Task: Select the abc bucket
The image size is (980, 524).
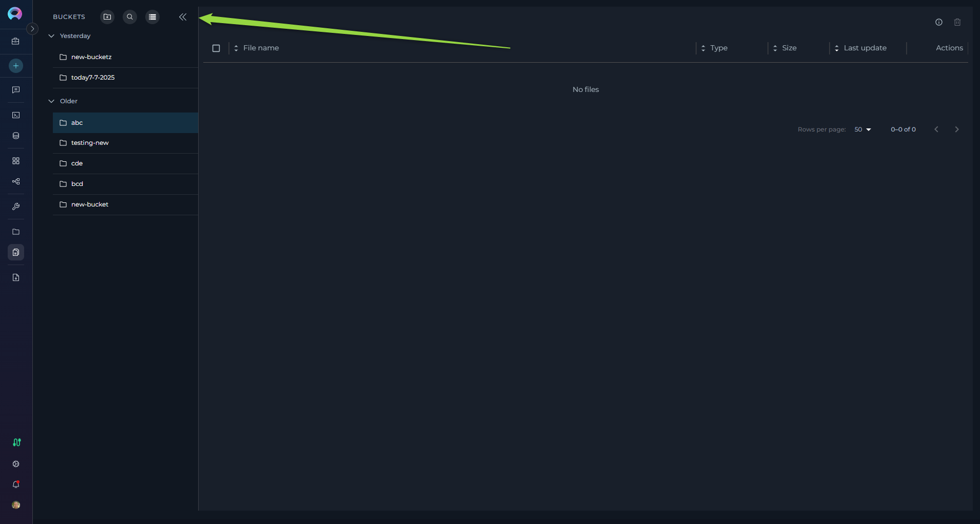Action: pos(125,123)
